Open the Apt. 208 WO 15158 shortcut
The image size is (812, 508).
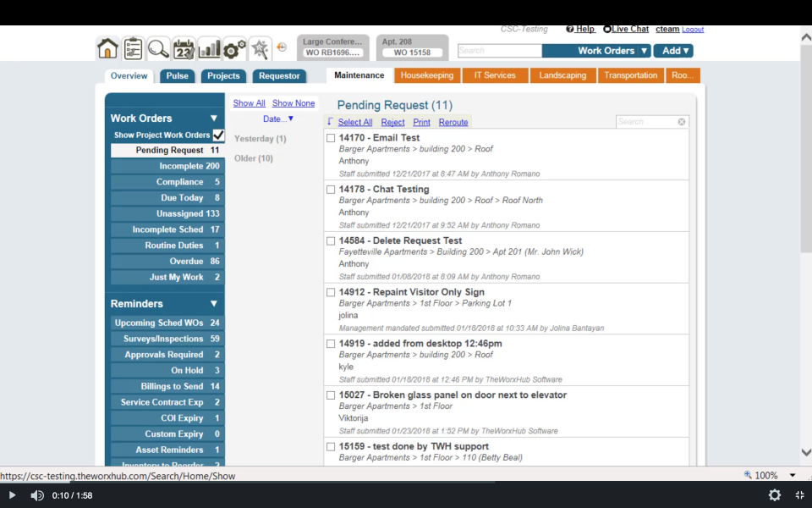point(412,47)
